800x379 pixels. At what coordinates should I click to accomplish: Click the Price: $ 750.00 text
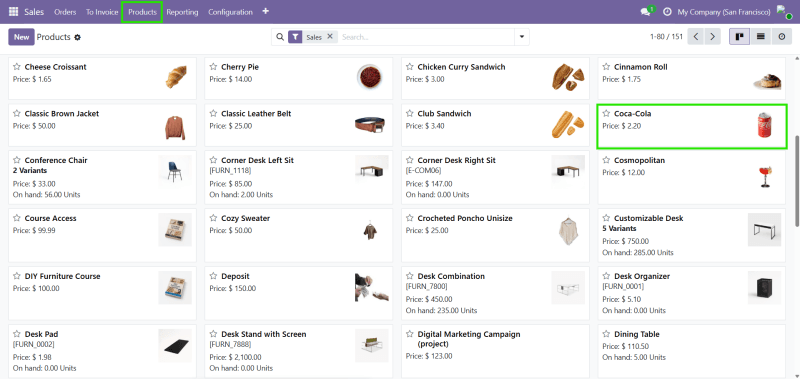coord(626,241)
